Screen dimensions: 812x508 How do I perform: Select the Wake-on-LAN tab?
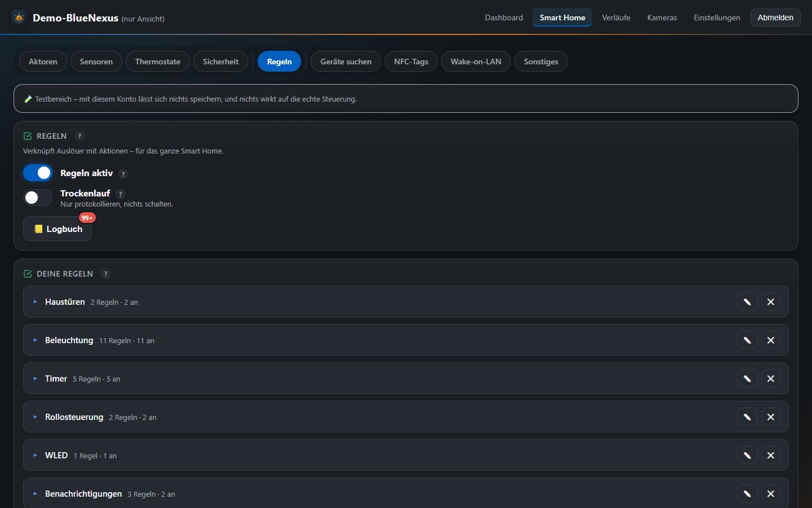tap(476, 62)
